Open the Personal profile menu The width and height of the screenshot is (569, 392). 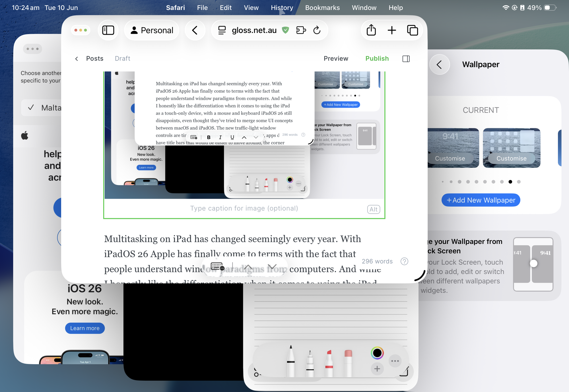click(x=152, y=30)
